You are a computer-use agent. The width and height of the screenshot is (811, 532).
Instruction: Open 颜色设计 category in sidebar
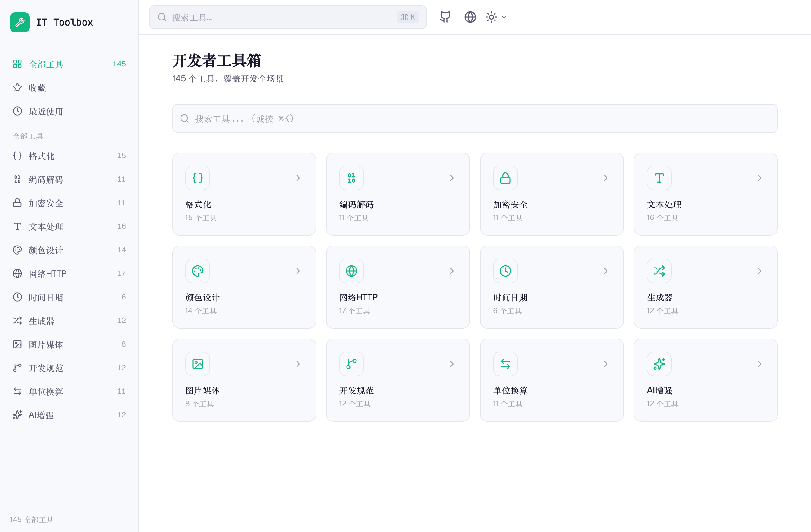69,250
